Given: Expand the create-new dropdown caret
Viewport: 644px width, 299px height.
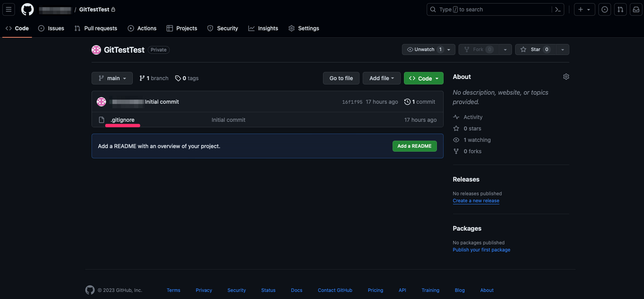Looking at the screenshot, I should tap(589, 10).
